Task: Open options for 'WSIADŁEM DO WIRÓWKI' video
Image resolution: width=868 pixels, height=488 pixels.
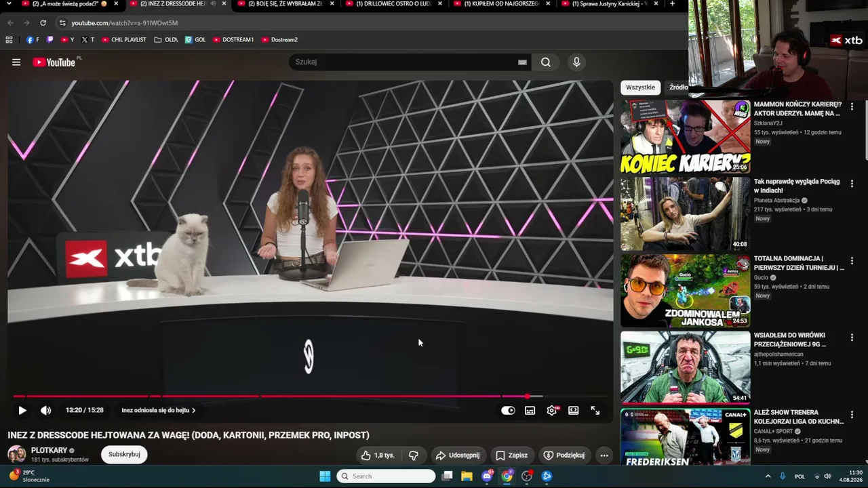Action: coord(852,338)
